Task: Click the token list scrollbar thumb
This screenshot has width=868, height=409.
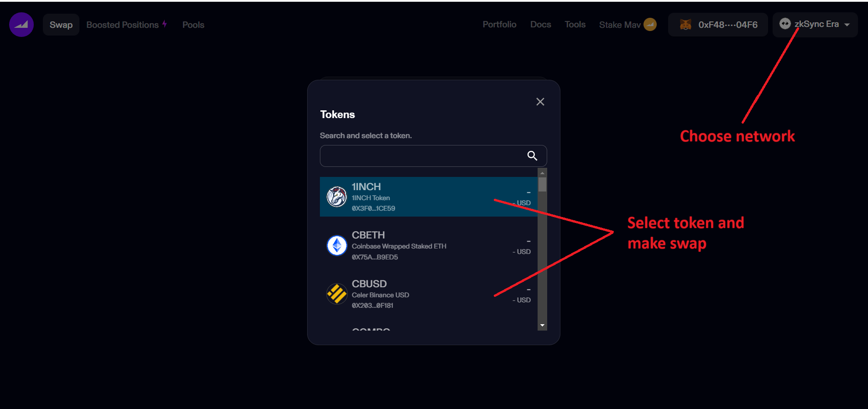Action: [542, 184]
